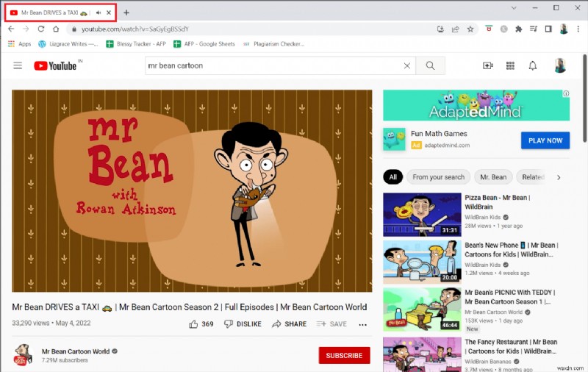The height and width of the screenshot is (372, 588).
Task: Close the Mr Bean DRIVES a TAXI tab
Action: tap(109, 12)
